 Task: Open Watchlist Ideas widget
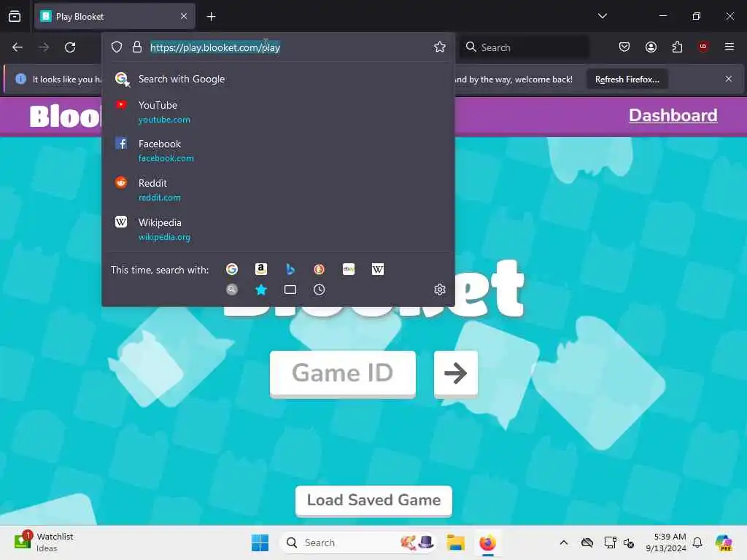click(44, 542)
